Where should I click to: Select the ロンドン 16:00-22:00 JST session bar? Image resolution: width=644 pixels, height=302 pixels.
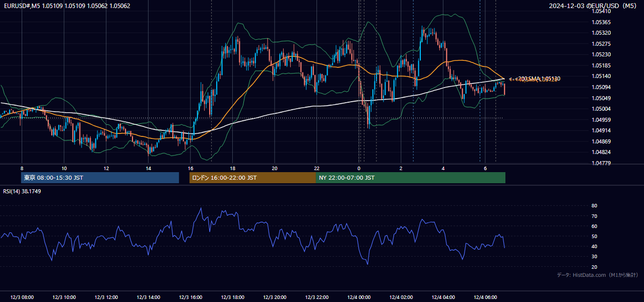[252, 178]
